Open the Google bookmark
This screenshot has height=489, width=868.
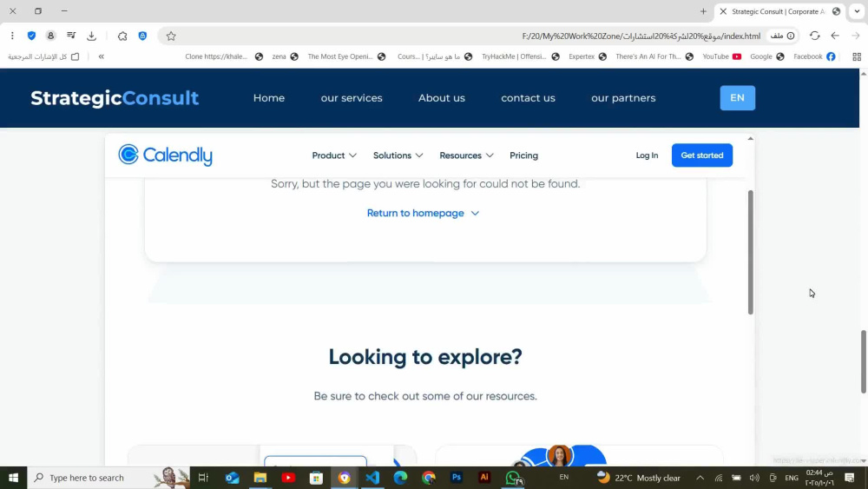point(766,56)
